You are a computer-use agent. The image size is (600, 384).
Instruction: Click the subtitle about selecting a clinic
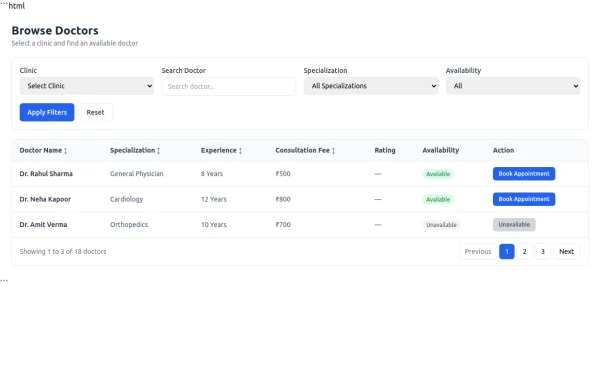(75, 43)
